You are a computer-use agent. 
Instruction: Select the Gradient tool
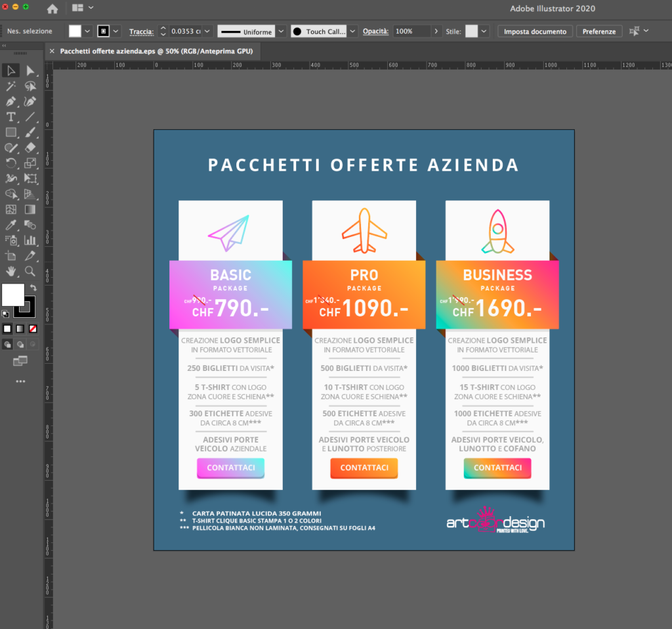(x=30, y=209)
